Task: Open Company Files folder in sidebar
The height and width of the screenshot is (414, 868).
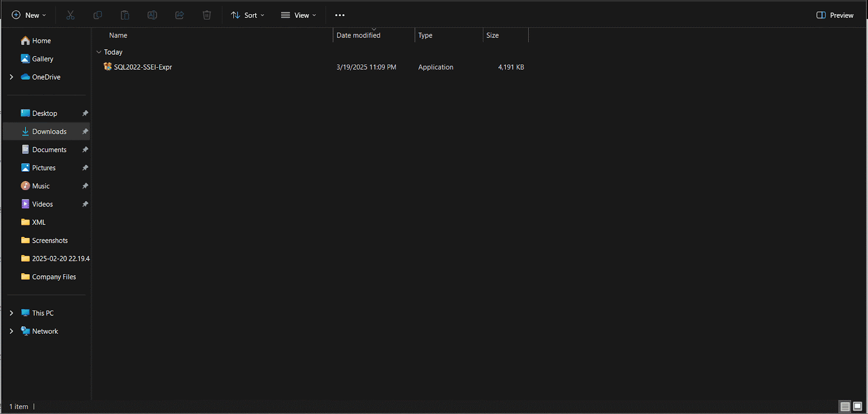Action: (54, 277)
